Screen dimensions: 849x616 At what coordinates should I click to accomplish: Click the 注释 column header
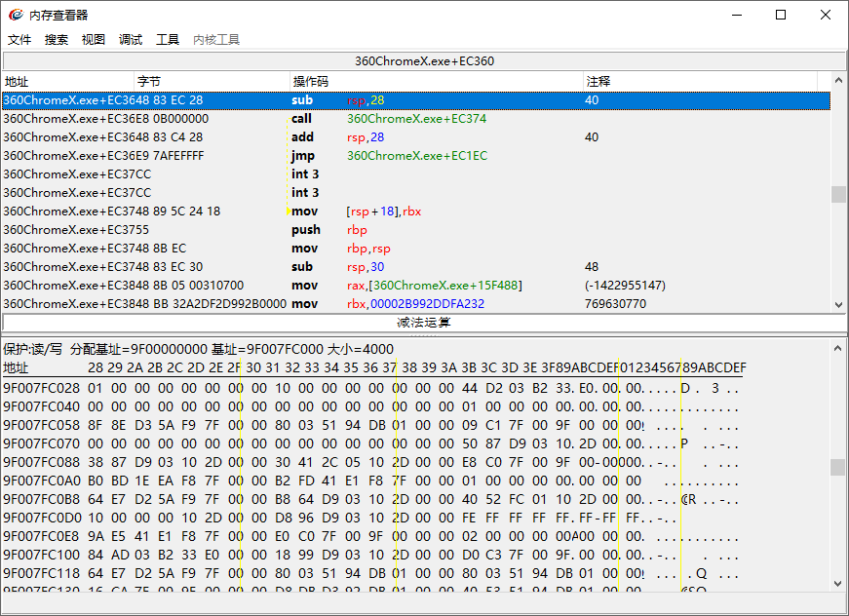(x=700, y=82)
